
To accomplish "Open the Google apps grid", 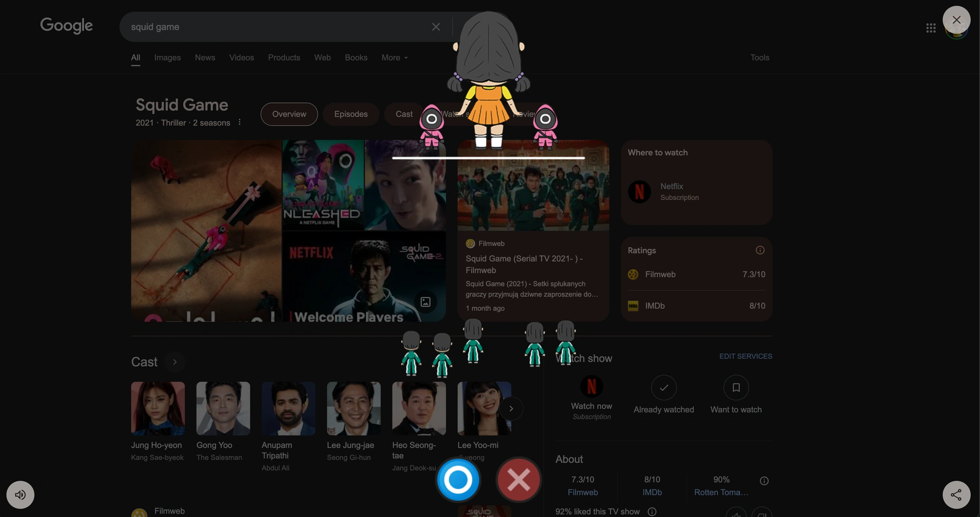I will [x=931, y=28].
